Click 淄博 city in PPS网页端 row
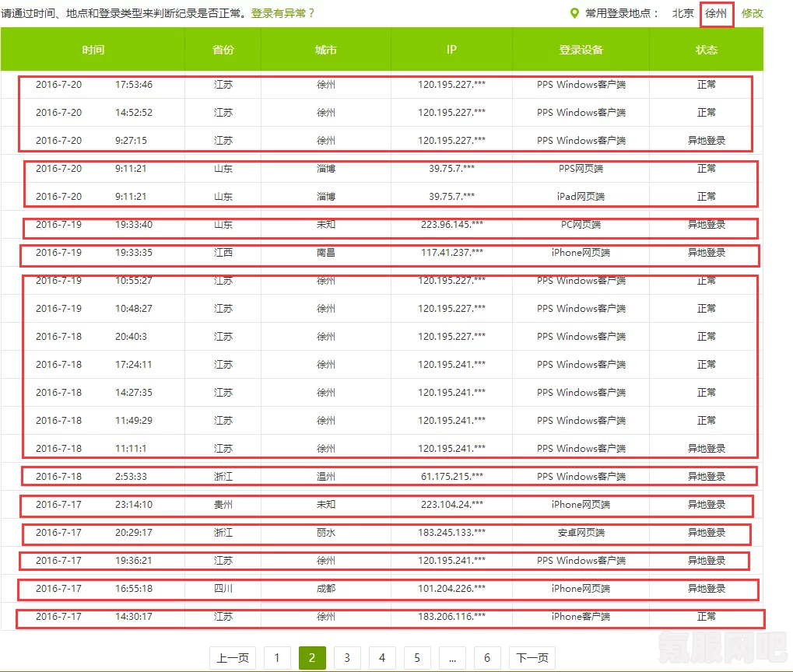The height and width of the screenshot is (672, 793). coord(326,168)
